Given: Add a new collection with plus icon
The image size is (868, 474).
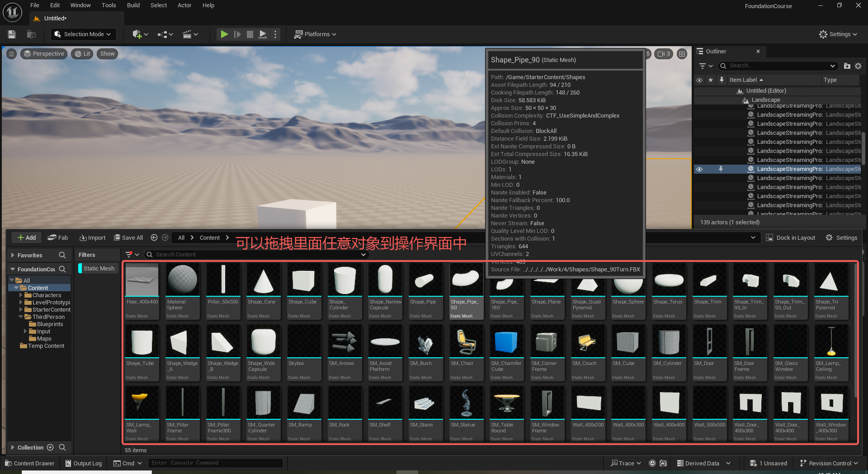Looking at the screenshot, I should pyautogui.click(x=50, y=447).
